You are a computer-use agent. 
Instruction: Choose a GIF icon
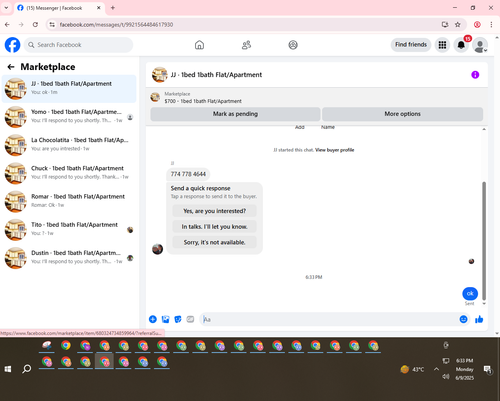tap(190, 319)
